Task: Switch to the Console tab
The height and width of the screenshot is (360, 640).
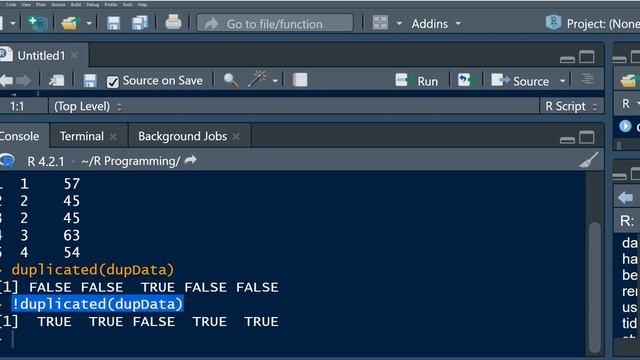Action: (19, 136)
